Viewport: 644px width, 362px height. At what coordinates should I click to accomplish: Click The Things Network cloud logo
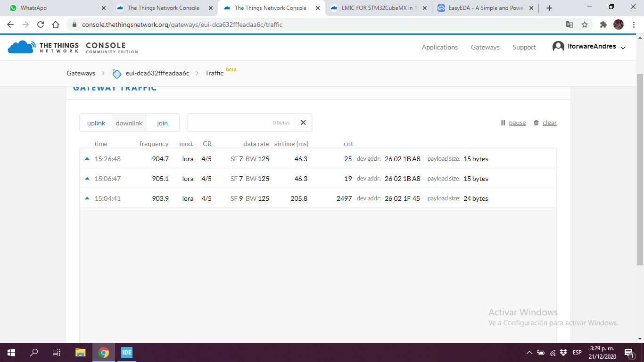pyautogui.click(x=21, y=47)
